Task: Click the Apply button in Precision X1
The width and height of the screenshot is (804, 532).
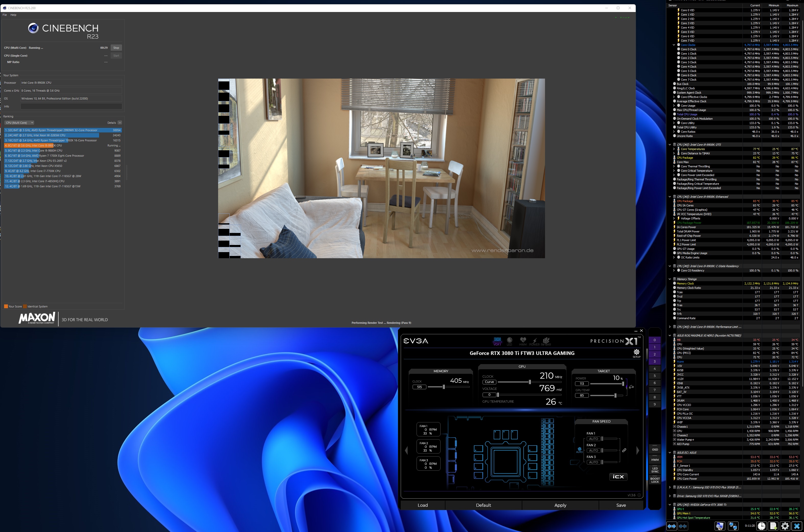Action: tap(560, 505)
